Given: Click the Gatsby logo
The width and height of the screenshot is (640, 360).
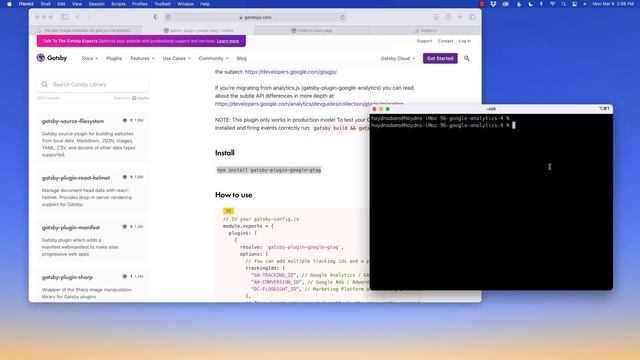Looking at the screenshot, I should pos(52,58).
